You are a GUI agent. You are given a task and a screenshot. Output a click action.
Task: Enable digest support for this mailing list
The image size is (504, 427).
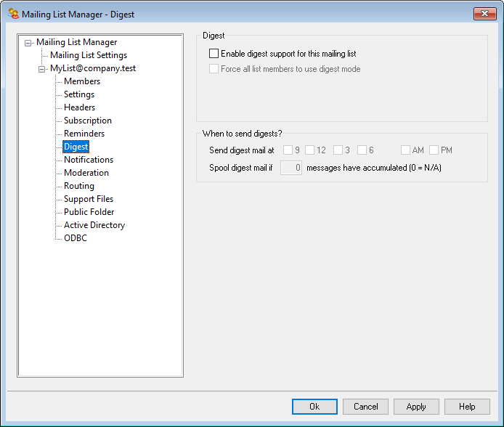point(214,54)
